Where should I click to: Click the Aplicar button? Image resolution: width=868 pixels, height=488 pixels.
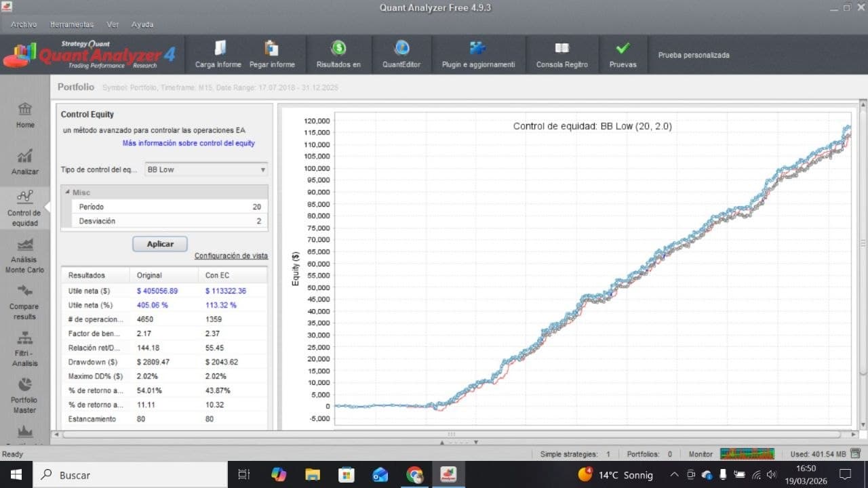160,244
